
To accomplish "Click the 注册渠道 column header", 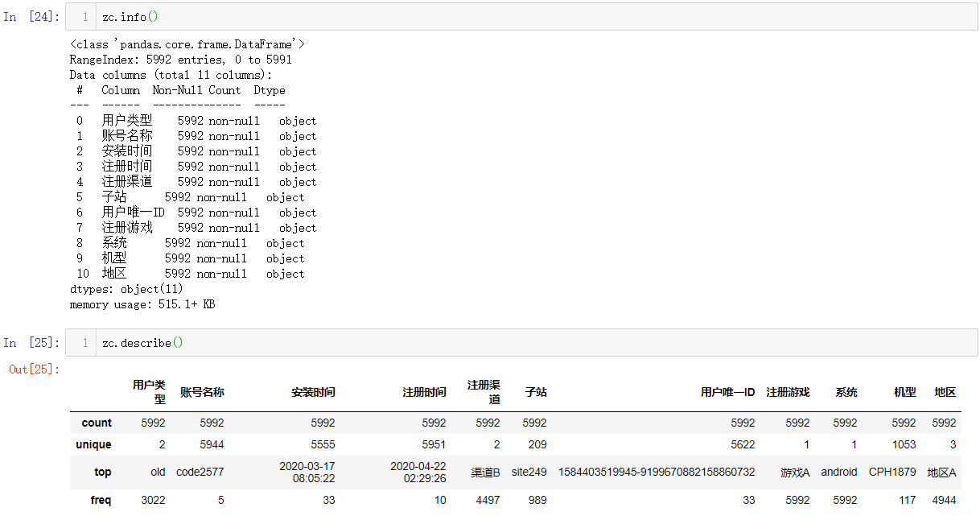I will pyautogui.click(x=484, y=392).
